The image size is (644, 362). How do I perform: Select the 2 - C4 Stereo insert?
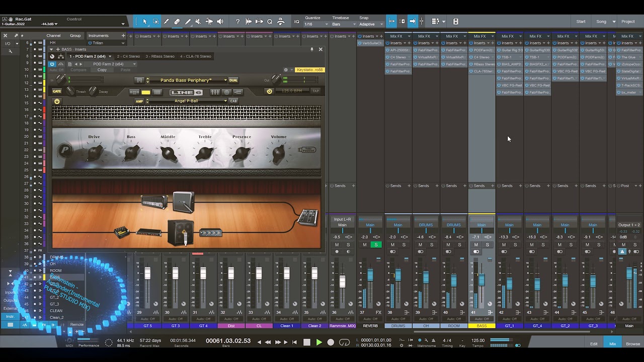[128, 56]
